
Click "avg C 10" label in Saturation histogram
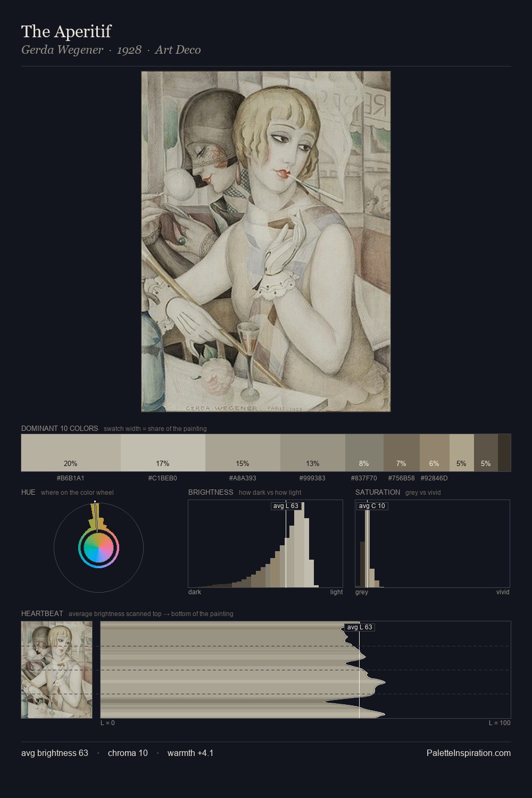[372, 506]
